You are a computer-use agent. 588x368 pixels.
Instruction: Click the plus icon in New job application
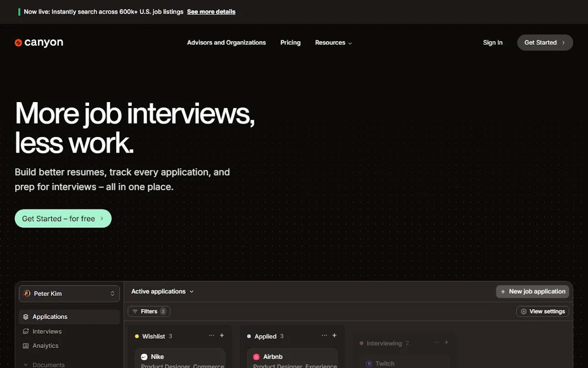pyautogui.click(x=503, y=291)
